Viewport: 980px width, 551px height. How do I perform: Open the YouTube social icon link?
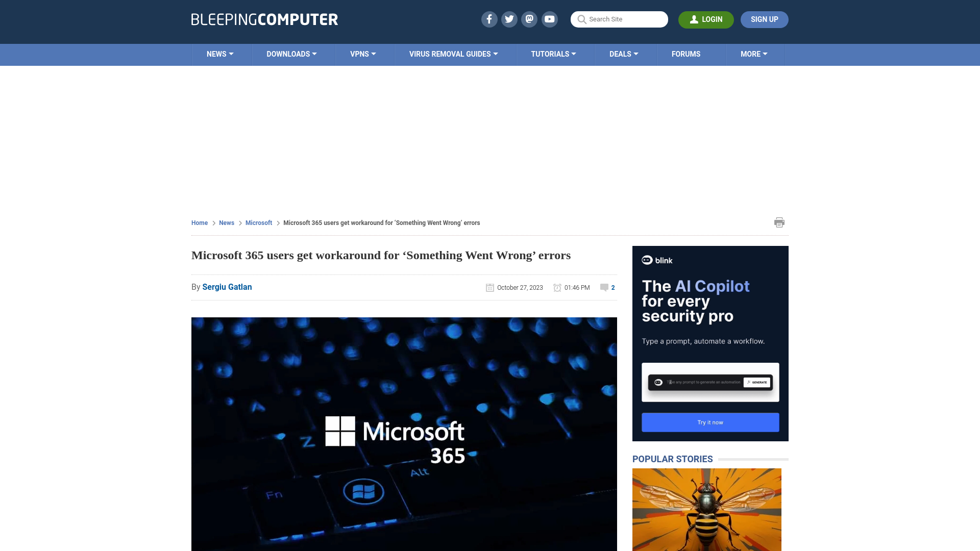coord(550,19)
